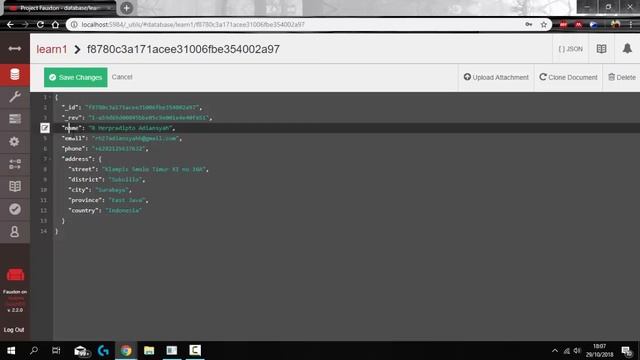640x360 pixels.
Task: Open Verify checkmark icon in sidebar
Action: click(x=15, y=209)
